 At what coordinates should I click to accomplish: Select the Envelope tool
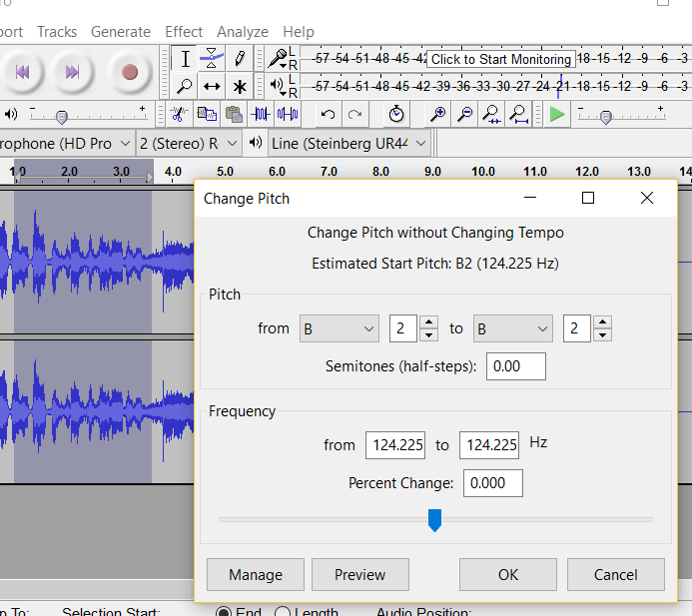pyautogui.click(x=212, y=59)
